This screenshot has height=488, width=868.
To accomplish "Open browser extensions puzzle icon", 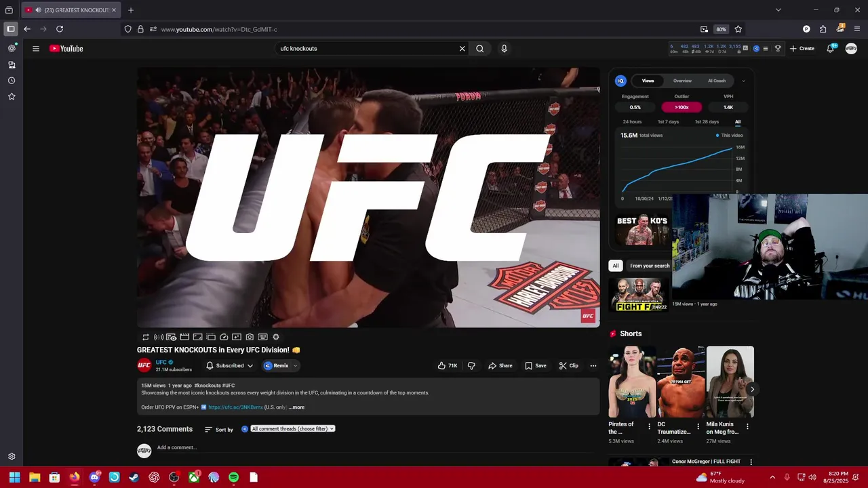I will (823, 29).
